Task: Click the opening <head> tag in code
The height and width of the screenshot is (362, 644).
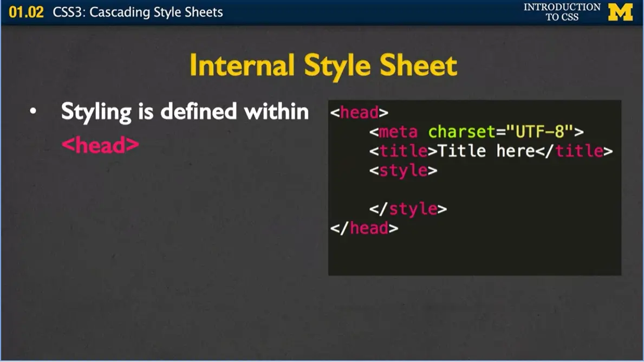Action: pos(361,112)
